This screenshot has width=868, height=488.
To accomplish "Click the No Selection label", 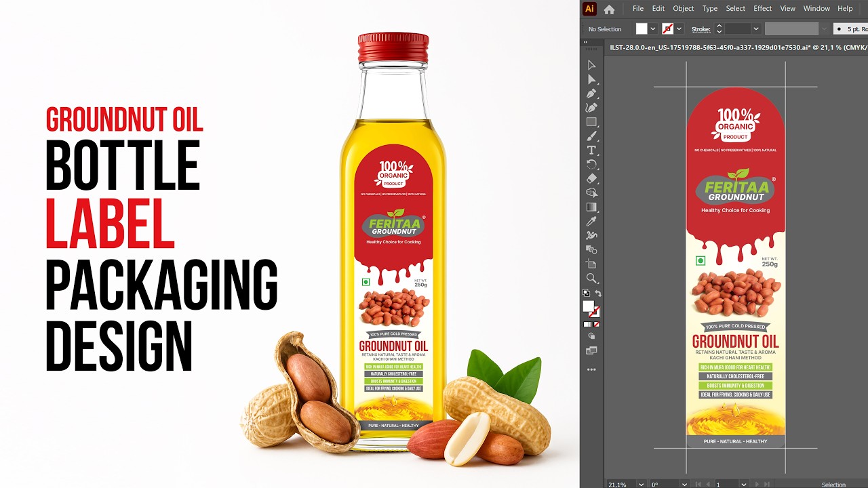I will click(605, 29).
